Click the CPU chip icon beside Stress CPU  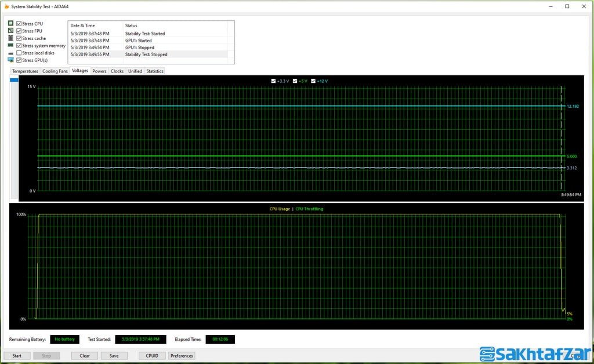point(10,24)
